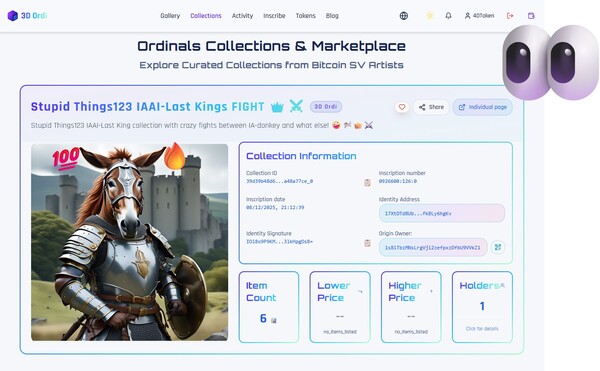Open the Activity menu item
This screenshot has height=371, width=600.
tap(242, 16)
